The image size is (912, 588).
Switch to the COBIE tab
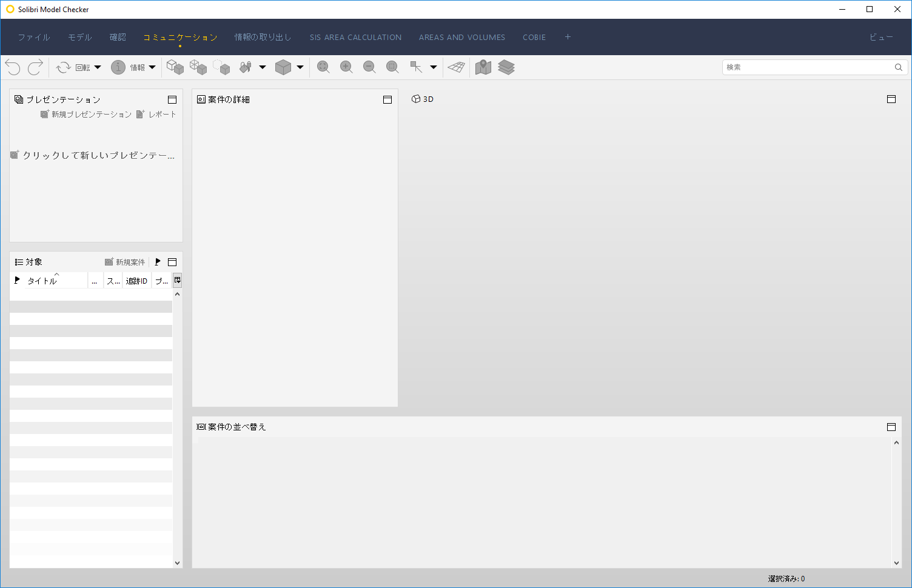[x=534, y=37]
